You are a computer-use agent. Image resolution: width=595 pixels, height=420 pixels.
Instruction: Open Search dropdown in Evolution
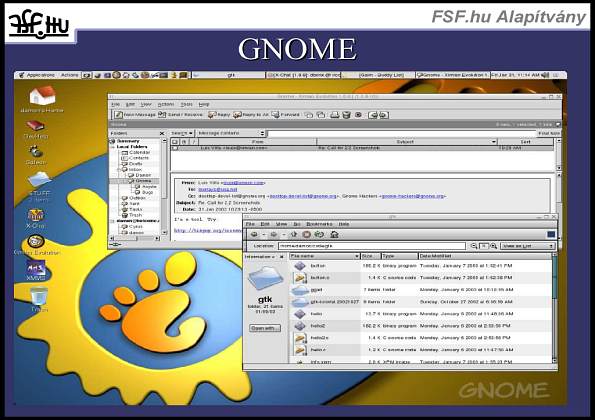click(182, 133)
